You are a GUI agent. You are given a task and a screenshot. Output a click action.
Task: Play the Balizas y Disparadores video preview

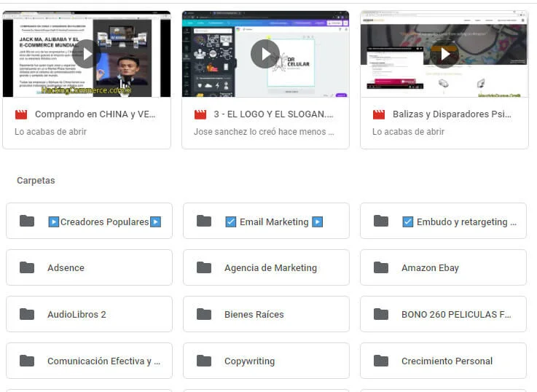[x=444, y=54]
